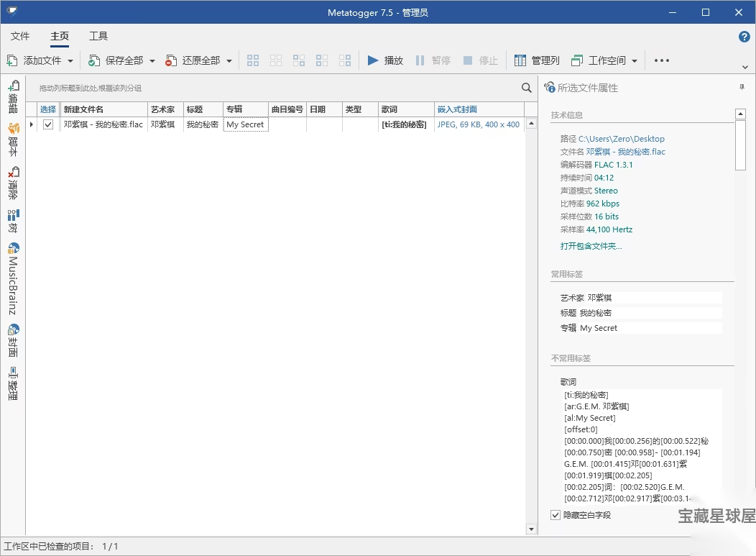Sort by the 标题 column header

(x=203, y=109)
